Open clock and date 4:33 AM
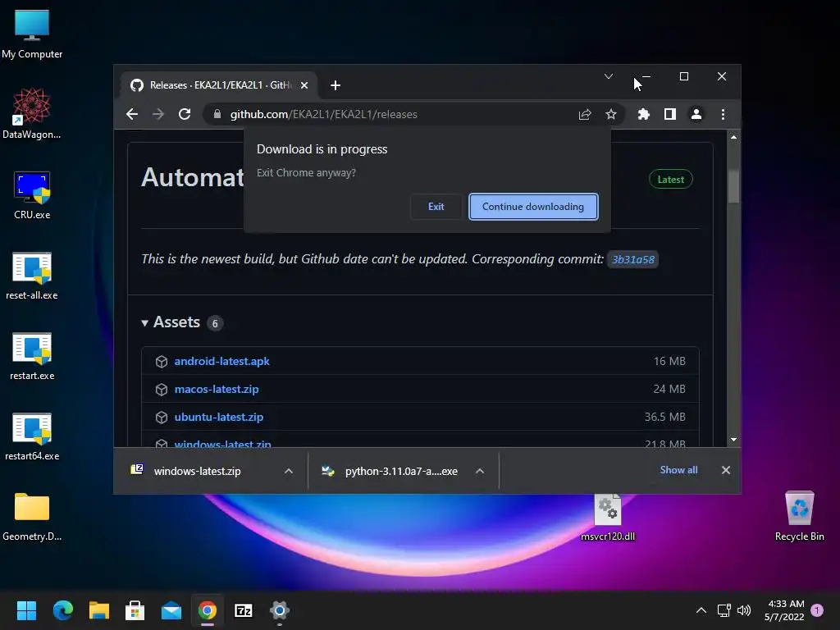 pos(784,610)
